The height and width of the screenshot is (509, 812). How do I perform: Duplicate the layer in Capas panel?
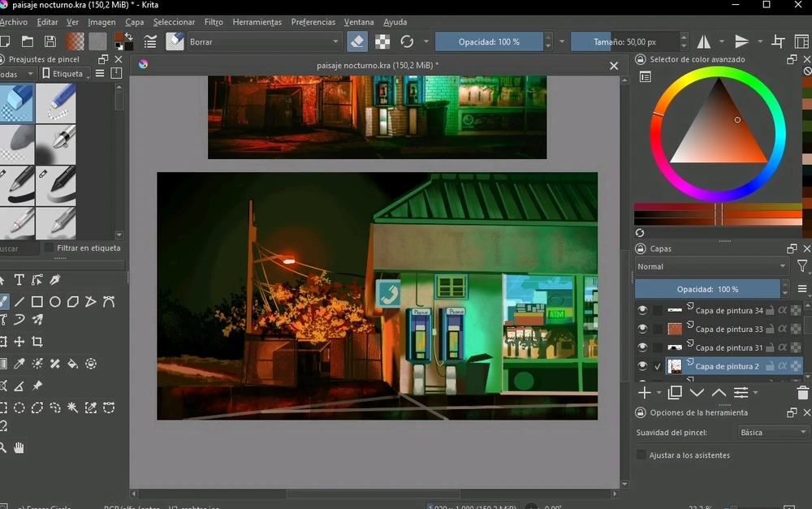pos(674,393)
